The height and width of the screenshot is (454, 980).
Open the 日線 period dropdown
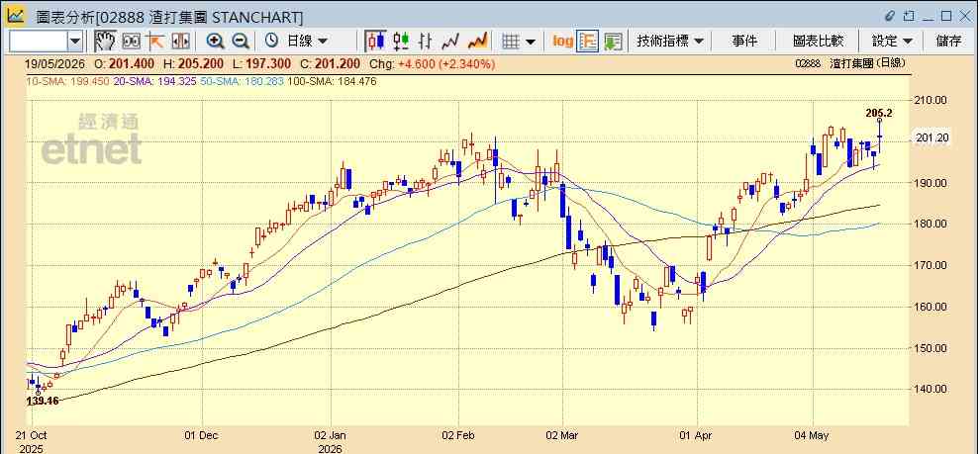pos(307,42)
